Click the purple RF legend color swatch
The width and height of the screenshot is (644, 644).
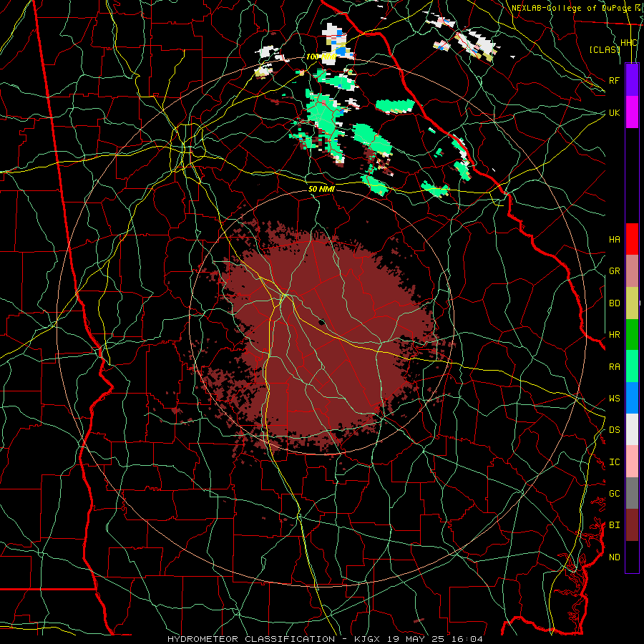click(x=632, y=79)
